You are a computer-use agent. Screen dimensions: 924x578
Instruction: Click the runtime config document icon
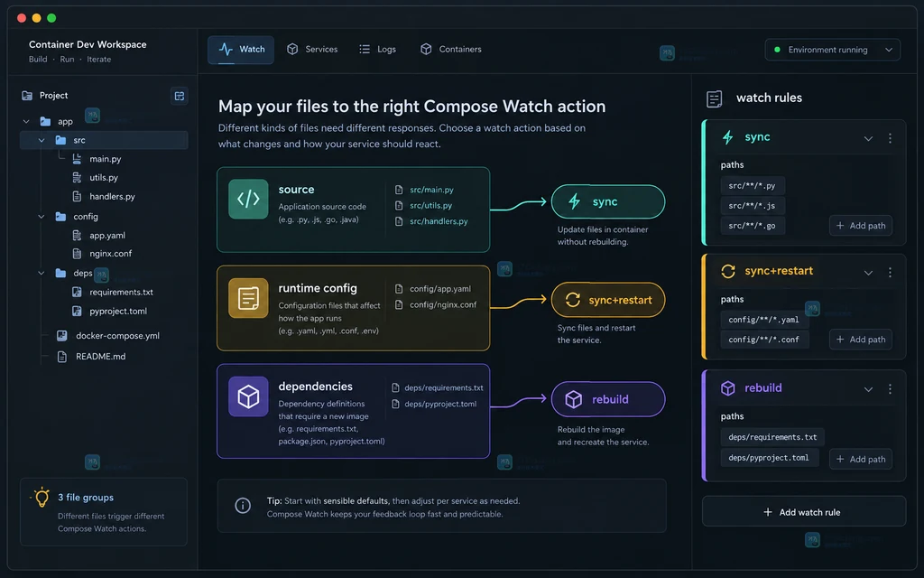pyautogui.click(x=248, y=298)
